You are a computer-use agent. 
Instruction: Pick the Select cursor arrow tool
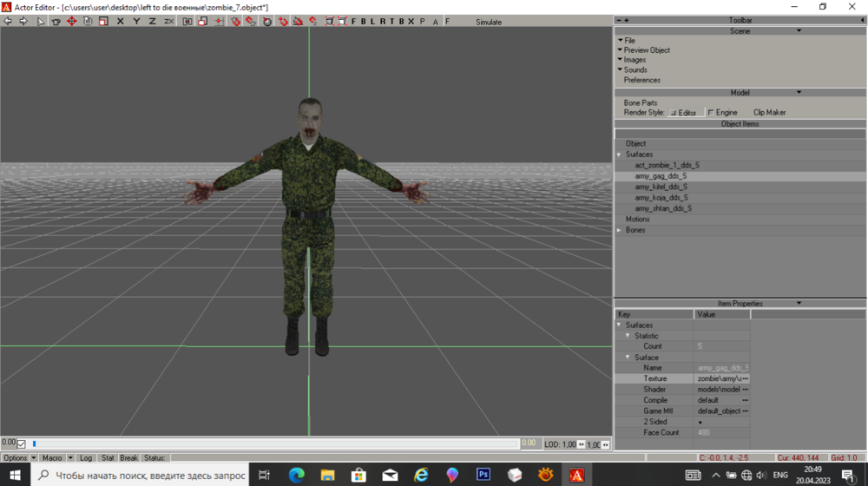tap(41, 21)
